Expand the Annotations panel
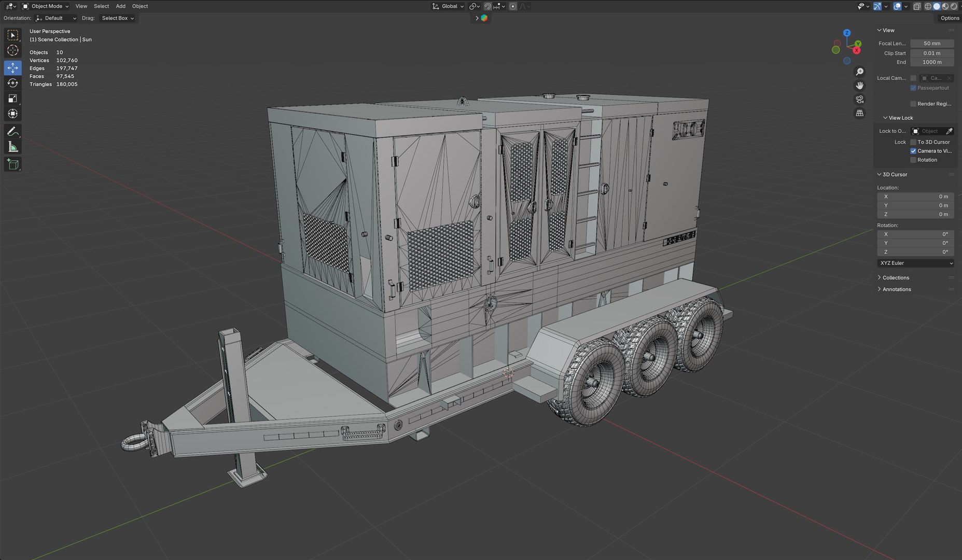The image size is (962, 560). pyautogui.click(x=897, y=289)
